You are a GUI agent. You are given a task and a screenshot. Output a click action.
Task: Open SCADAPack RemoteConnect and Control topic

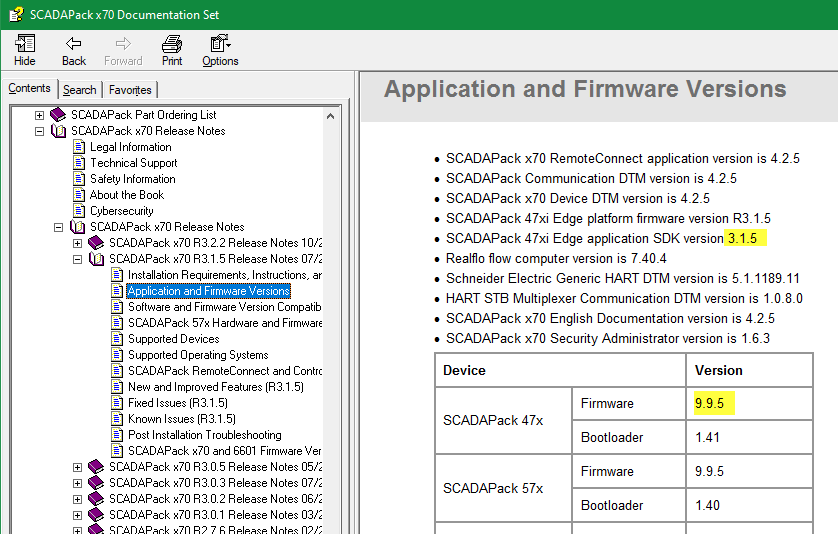tap(225, 371)
